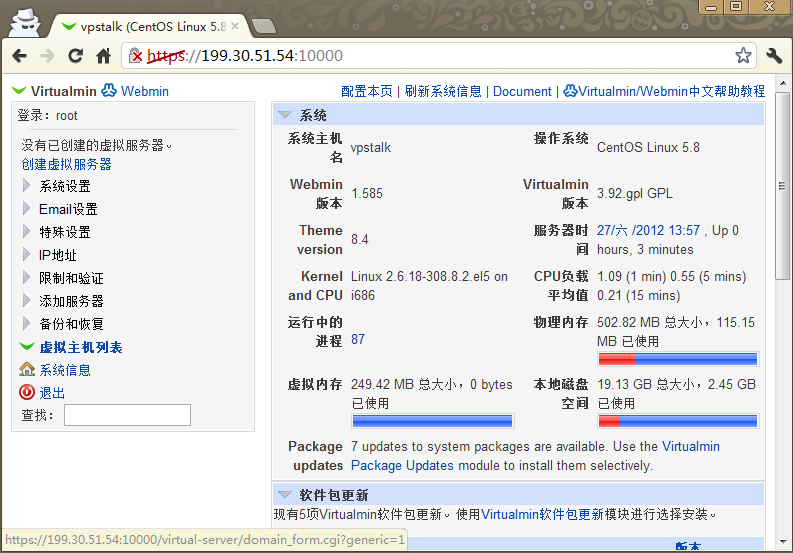Reload the page with the refresh icon
Viewport: 793px width, 553px height.
click(x=75, y=55)
